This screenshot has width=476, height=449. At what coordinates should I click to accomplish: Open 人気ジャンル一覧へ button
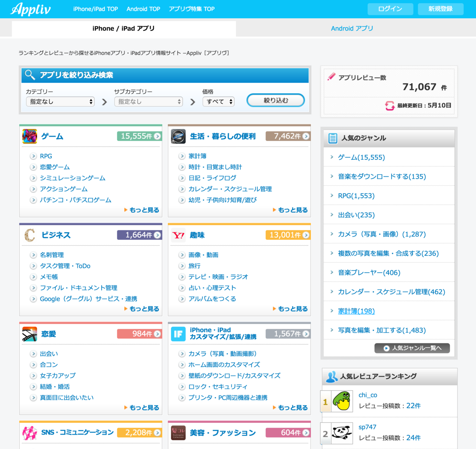pyautogui.click(x=412, y=348)
